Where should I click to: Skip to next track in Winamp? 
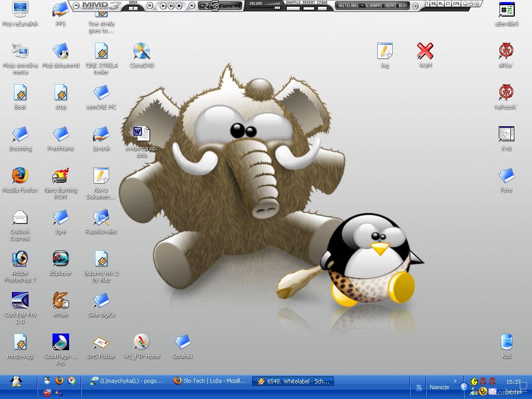(x=192, y=6)
